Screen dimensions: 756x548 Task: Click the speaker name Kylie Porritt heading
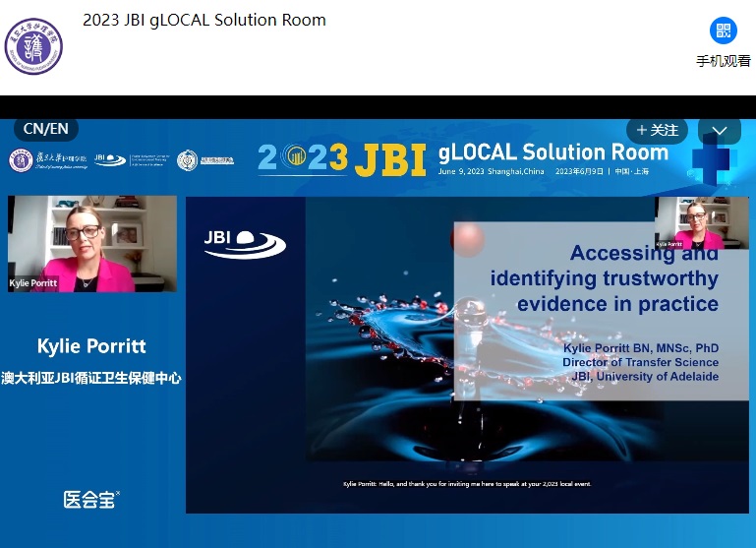pos(91,345)
